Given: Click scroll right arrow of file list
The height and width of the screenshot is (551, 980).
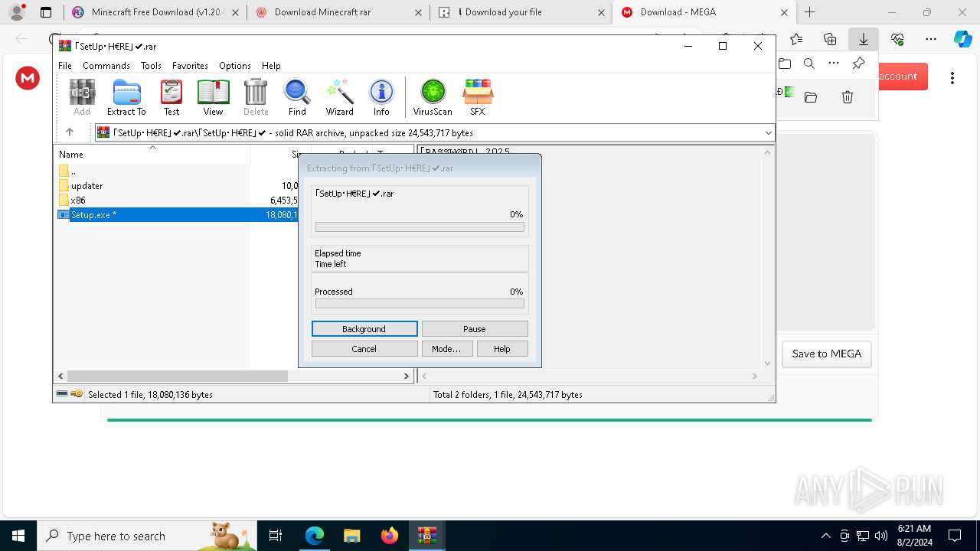Looking at the screenshot, I should click(407, 376).
